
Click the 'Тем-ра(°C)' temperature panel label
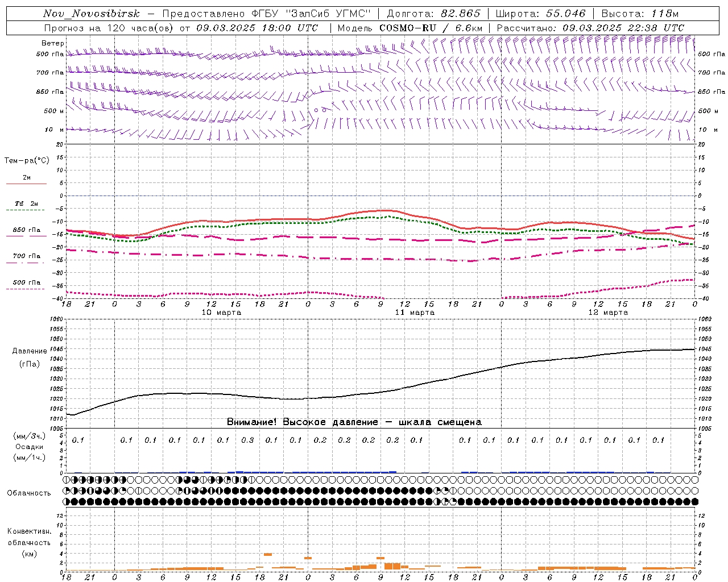[x=27, y=161]
